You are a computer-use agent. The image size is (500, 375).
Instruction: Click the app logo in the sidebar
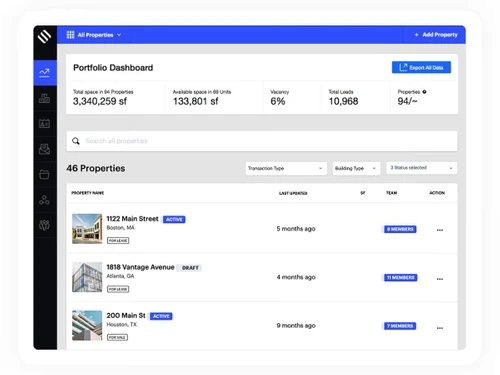[44, 36]
